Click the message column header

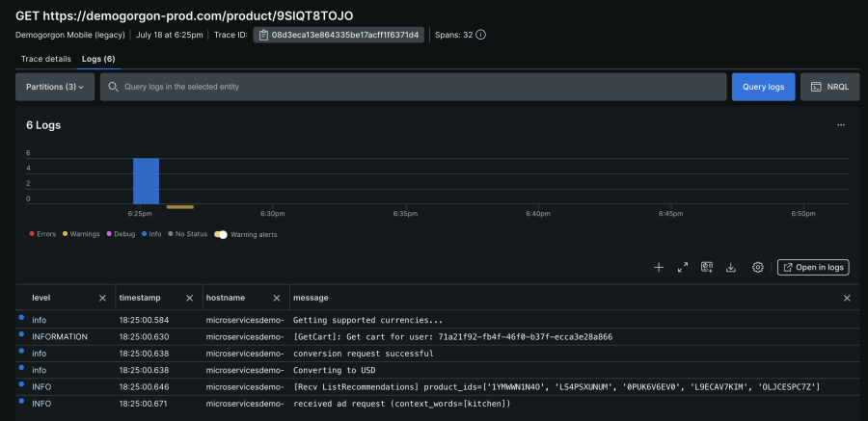(x=311, y=298)
